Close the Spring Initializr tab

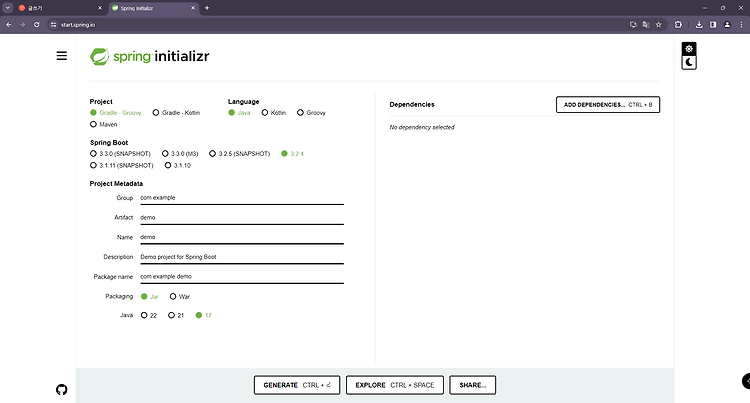coord(193,8)
